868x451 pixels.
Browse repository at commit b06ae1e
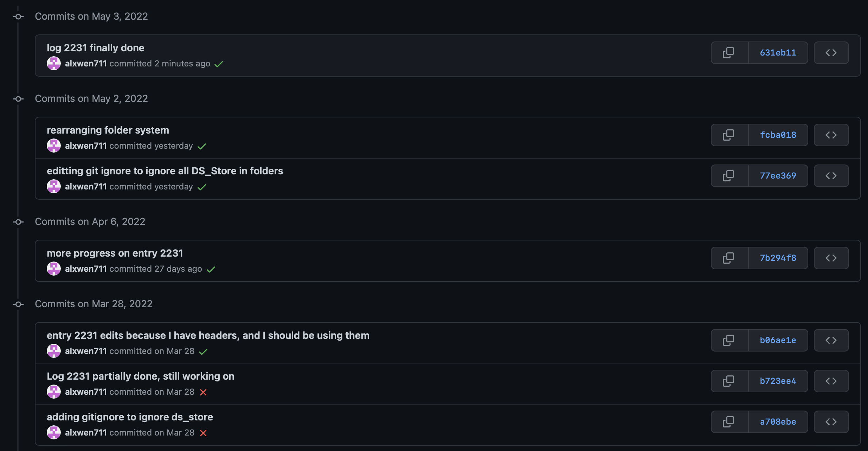coord(831,340)
